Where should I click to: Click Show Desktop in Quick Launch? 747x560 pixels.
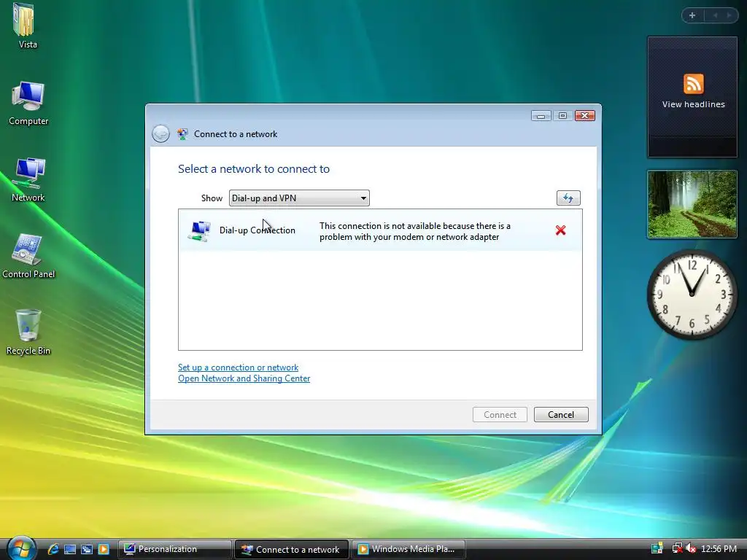[x=70, y=549]
